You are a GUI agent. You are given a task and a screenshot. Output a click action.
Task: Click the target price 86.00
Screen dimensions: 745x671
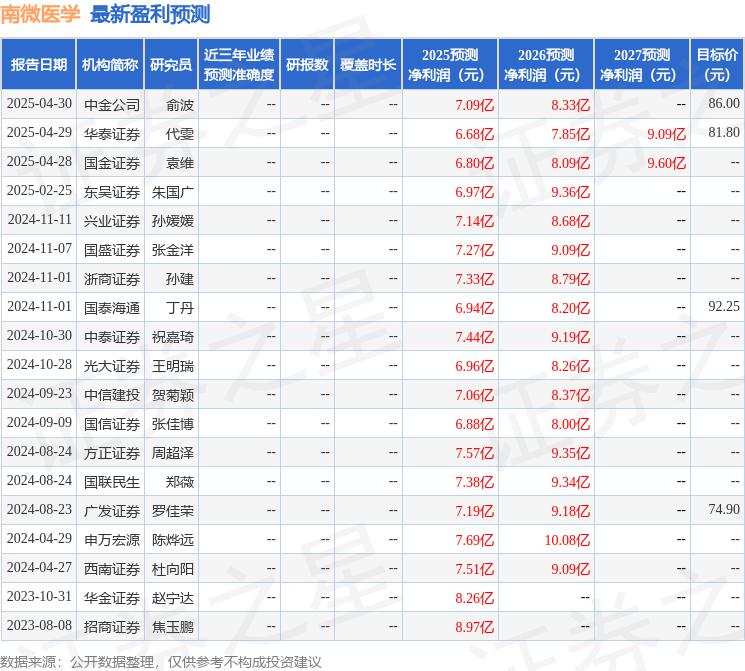tap(724, 103)
